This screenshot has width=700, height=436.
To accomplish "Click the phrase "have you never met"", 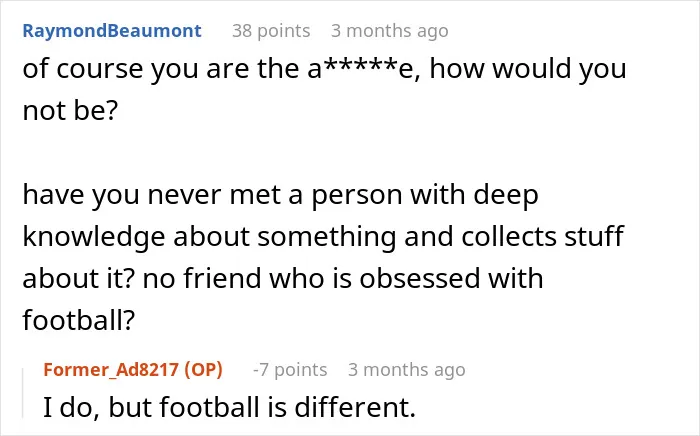I will pyautogui.click(x=152, y=195).
